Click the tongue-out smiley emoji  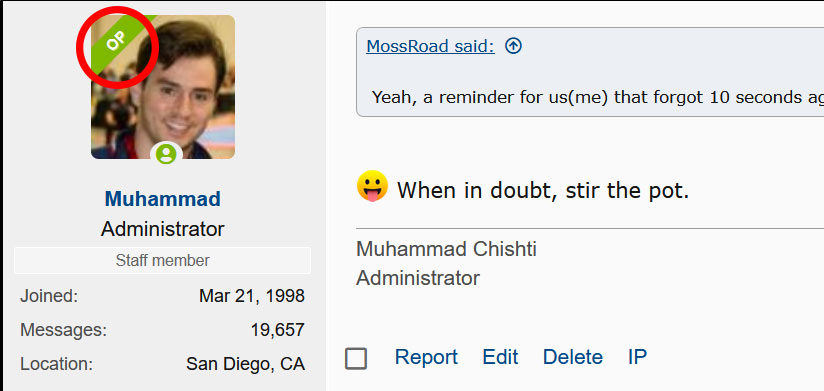(372, 186)
